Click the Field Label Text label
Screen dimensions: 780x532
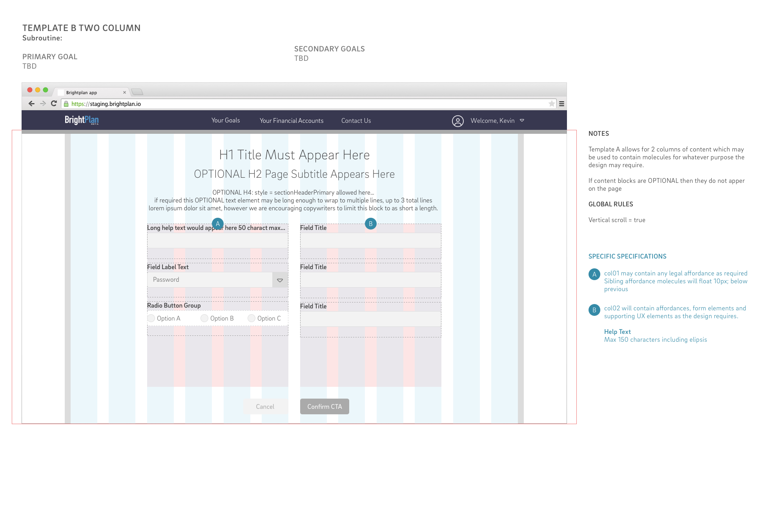(168, 267)
